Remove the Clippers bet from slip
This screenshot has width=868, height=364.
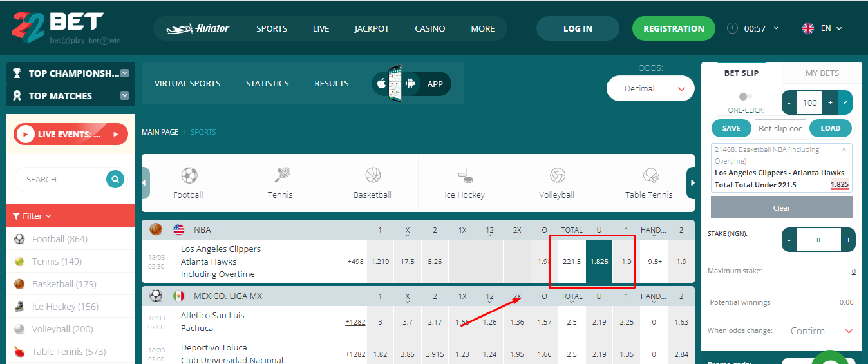(x=844, y=149)
